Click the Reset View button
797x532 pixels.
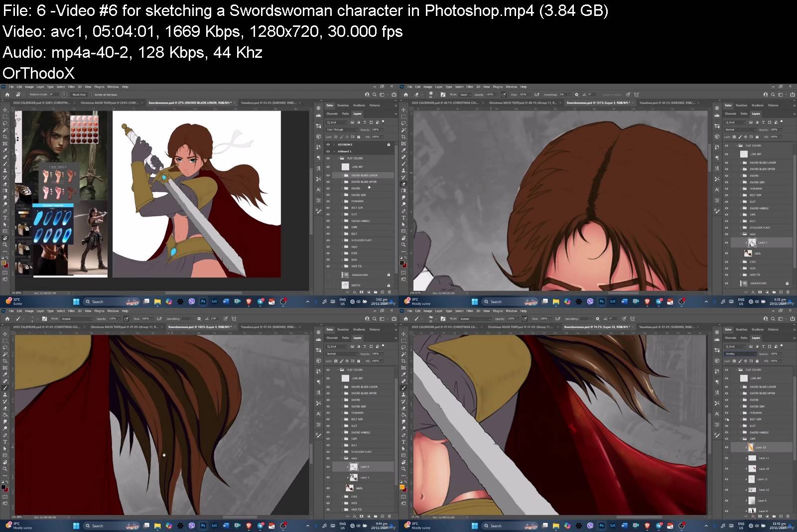click(x=79, y=94)
